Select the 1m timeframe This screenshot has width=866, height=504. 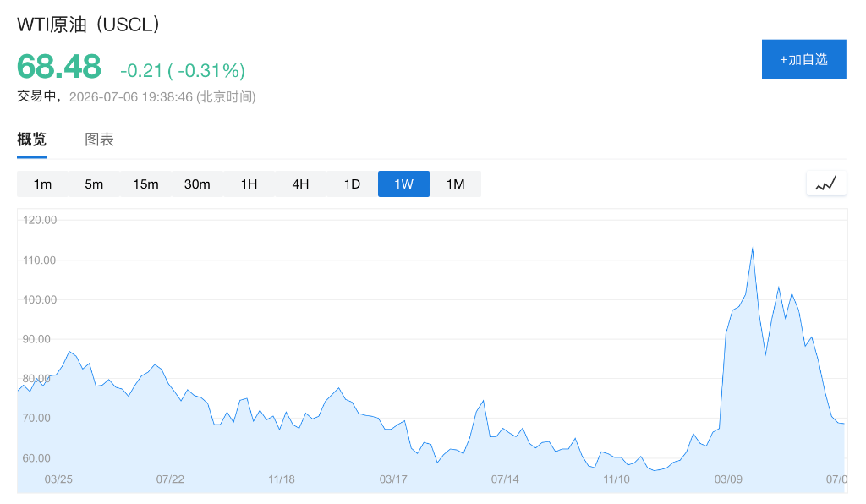point(42,184)
